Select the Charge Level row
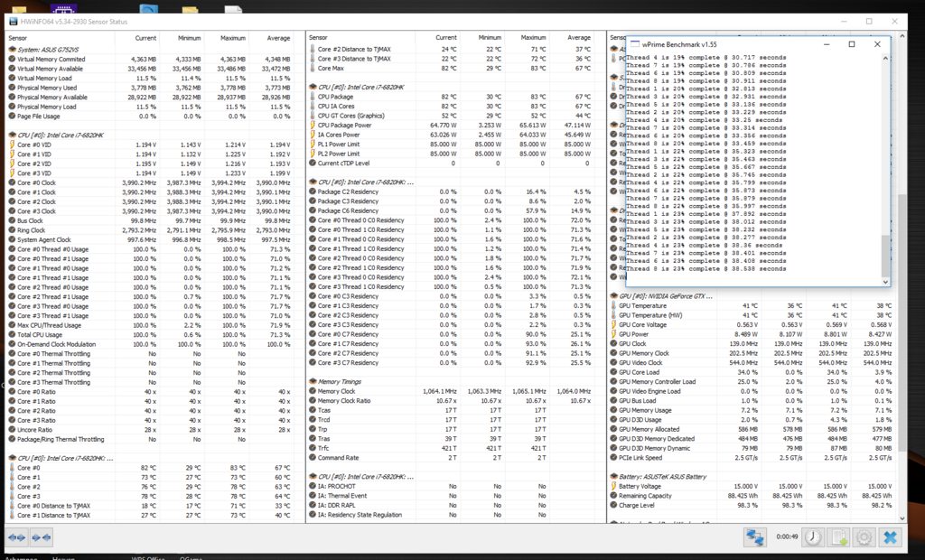 (x=753, y=505)
